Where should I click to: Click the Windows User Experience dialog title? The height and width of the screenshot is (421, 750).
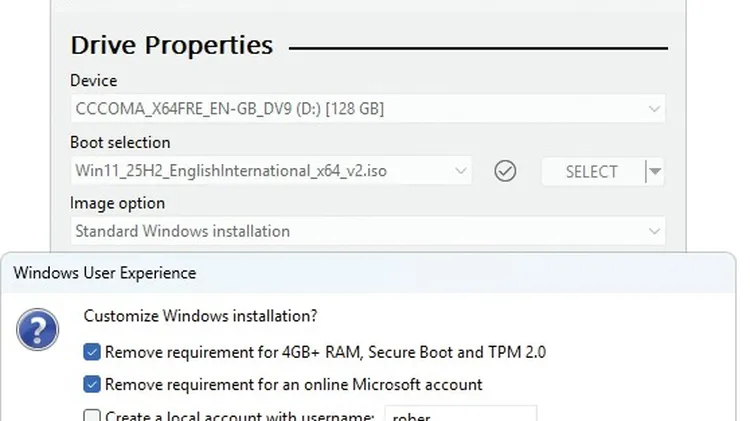tap(105, 273)
